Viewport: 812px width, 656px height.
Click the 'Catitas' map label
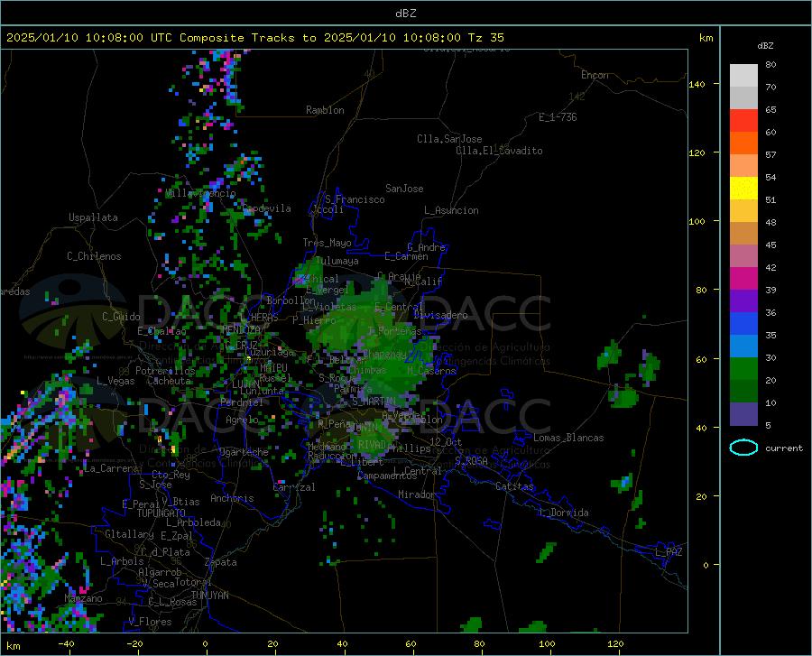pyautogui.click(x=514, y=486)
